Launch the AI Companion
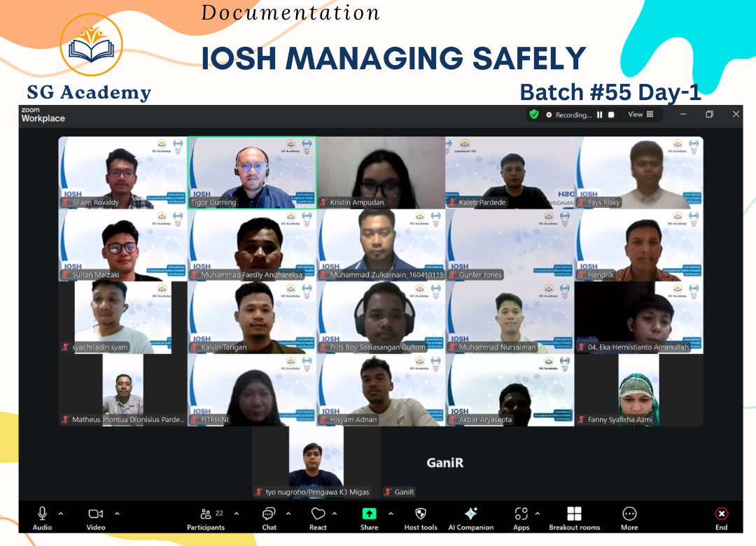Viewport: 756px width, 546px height. pos(470,518)
